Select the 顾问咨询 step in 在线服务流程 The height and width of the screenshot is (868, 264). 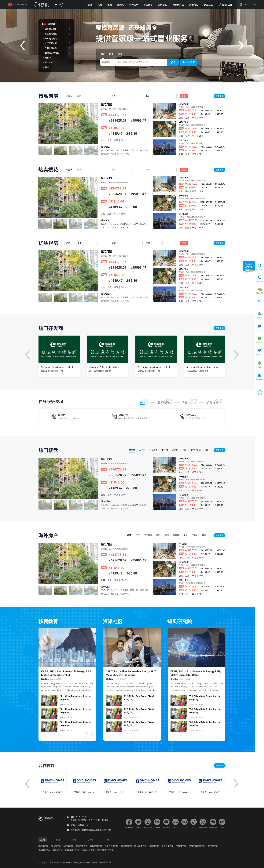163,403
